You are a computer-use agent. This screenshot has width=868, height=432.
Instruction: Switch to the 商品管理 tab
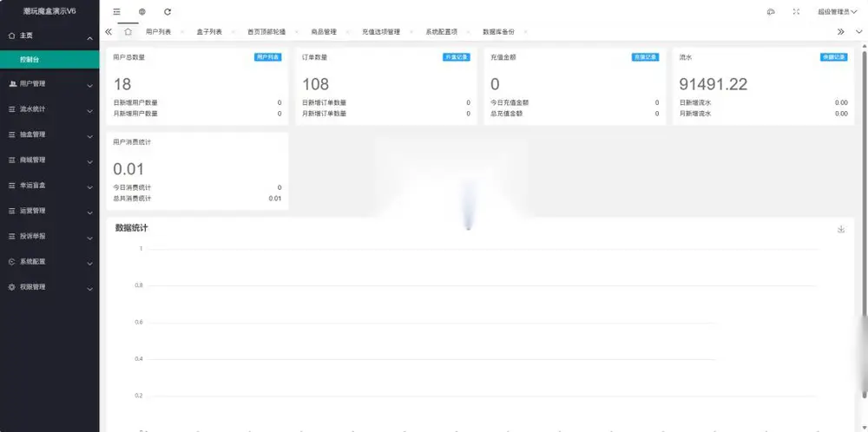tap(323, 32)
